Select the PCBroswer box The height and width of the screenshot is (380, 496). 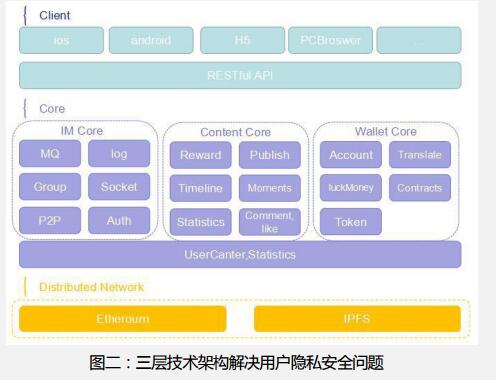[x=330, y=40]
